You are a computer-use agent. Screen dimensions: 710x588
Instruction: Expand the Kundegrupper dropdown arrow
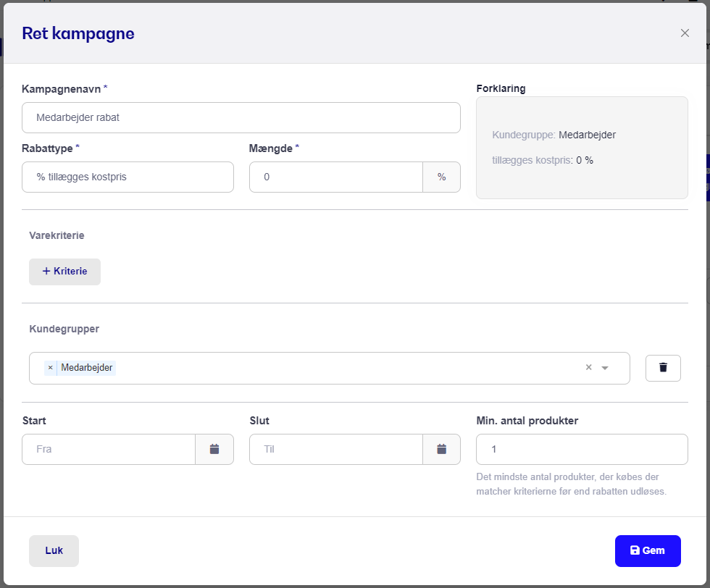pos(605,368)
